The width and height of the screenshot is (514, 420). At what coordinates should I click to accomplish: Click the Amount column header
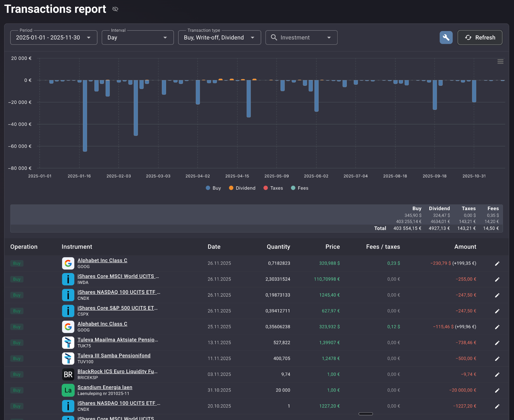465,247
